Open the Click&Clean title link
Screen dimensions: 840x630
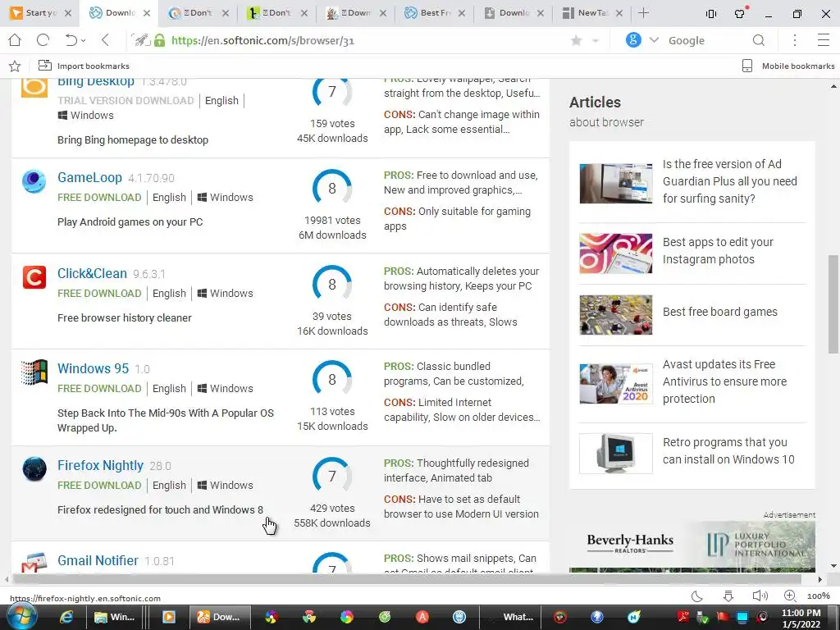point(92,273)
